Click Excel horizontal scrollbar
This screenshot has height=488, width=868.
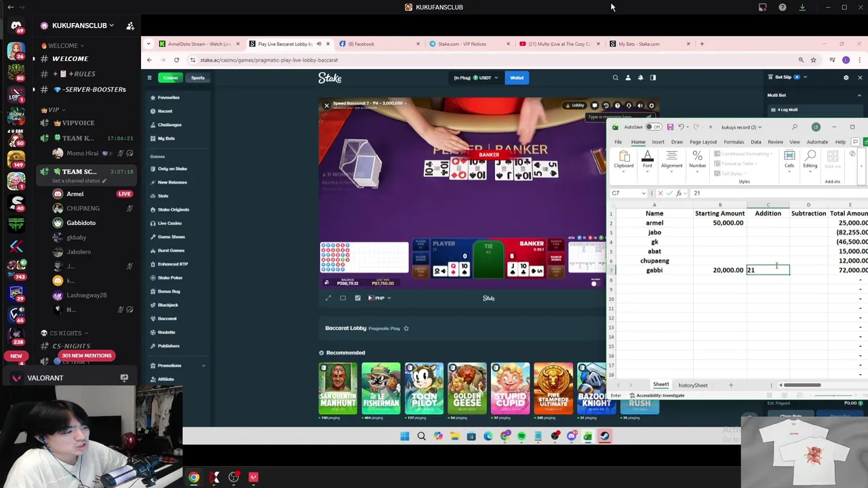[803, 386]
